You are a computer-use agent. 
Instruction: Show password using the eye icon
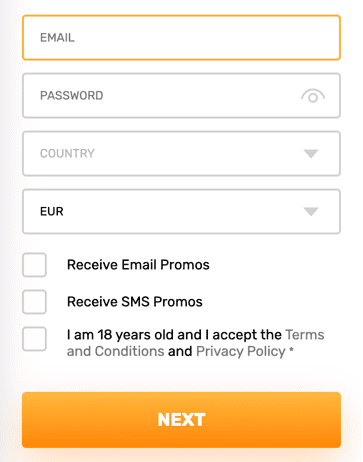point(313,96)
